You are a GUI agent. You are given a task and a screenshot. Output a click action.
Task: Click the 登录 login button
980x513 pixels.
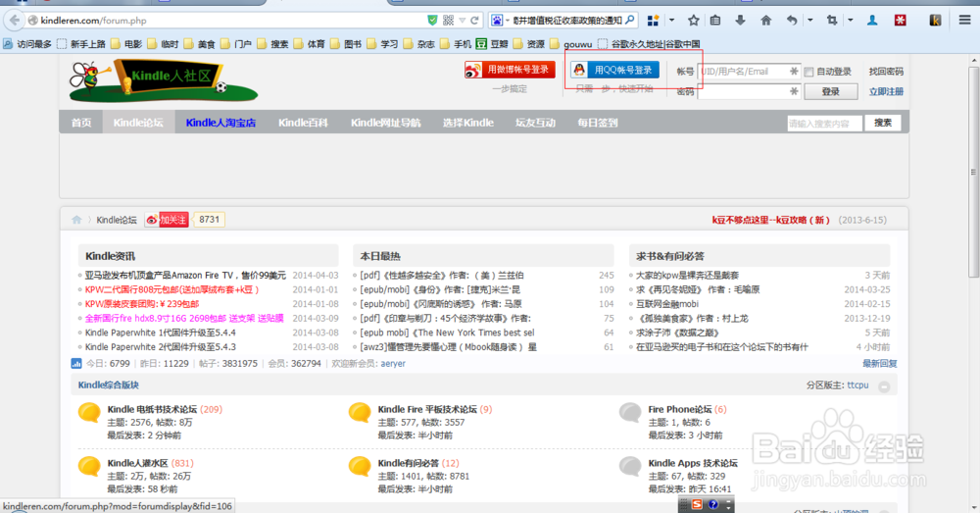click(831, 91)
